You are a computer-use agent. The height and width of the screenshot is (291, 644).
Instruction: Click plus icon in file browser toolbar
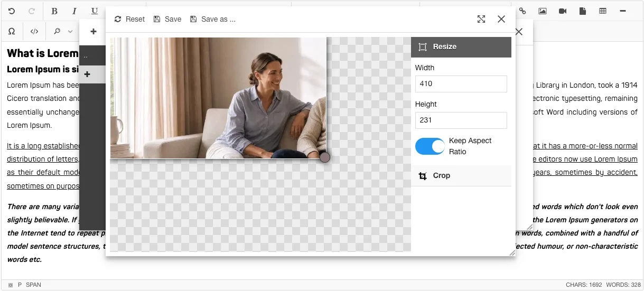(x=94, y=32)
